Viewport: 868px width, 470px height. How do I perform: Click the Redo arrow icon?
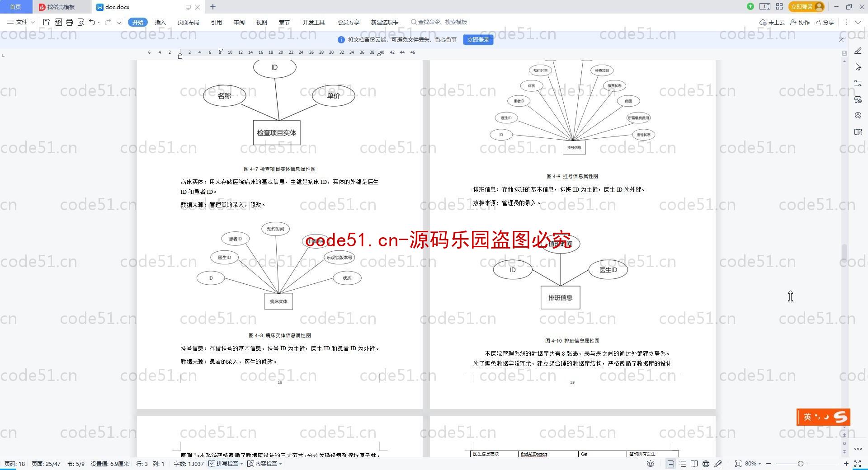[x=108, y=22]
